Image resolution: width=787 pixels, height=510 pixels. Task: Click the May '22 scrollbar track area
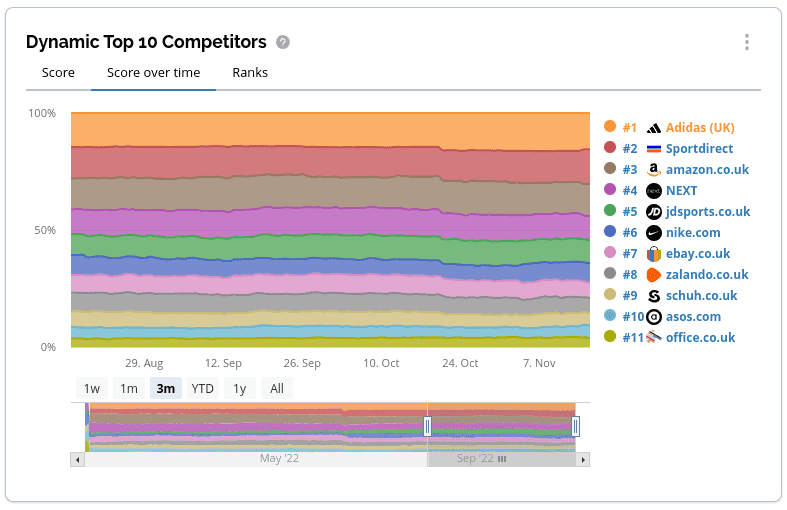tap(256, 459)
